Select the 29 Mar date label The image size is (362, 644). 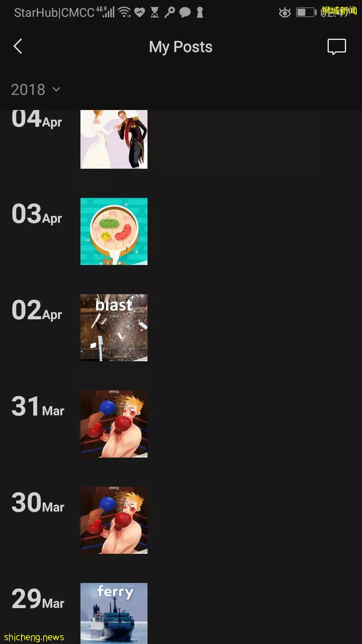pos(38,599)
